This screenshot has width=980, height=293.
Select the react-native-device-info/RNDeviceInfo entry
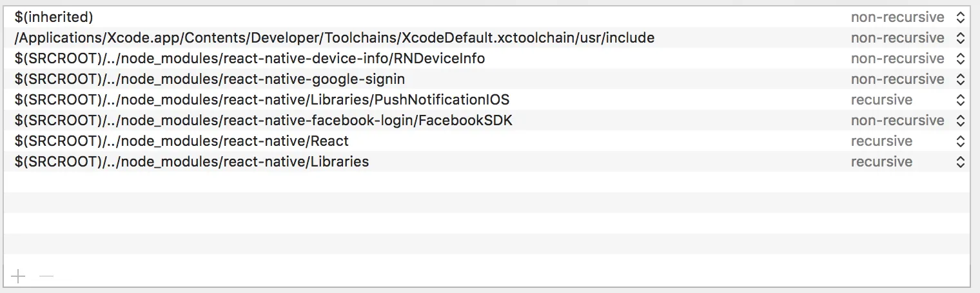(250, 59)
